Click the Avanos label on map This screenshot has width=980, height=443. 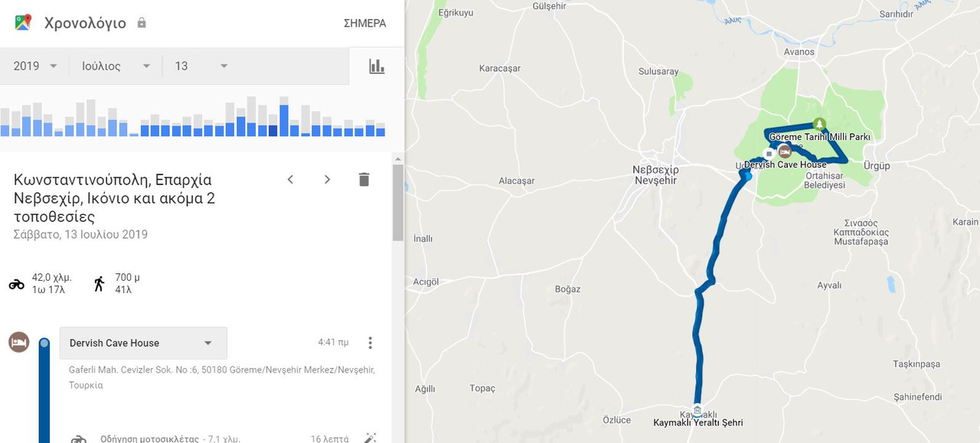click(x=799, y=52)
